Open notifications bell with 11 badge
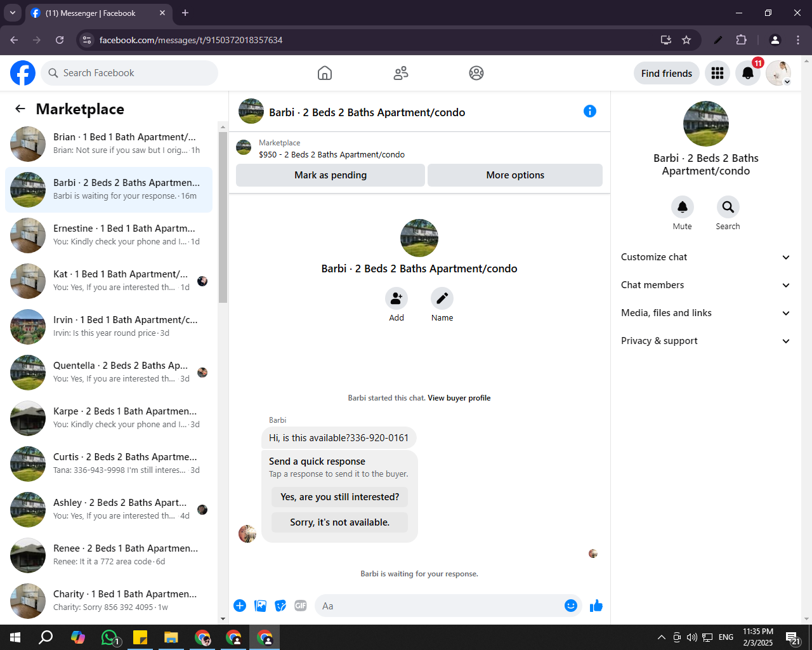Screen dimensions: 812x650 click(x=748, y=73)
